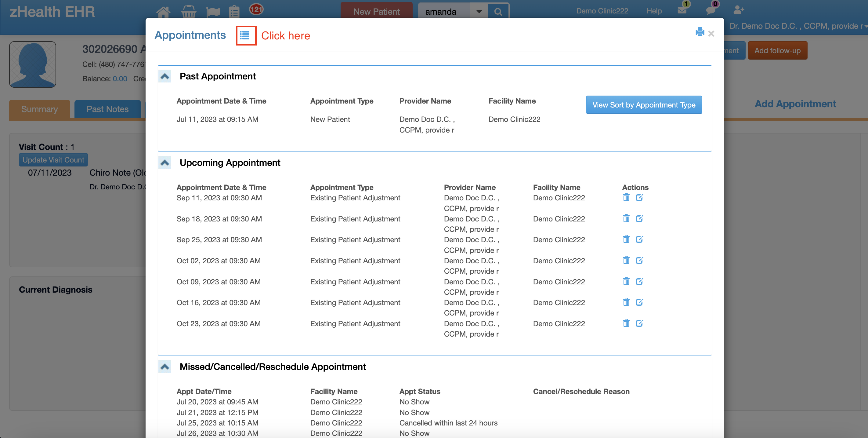Edit the Oct 09, 2023 appointment
Viewport: 868px width, 438px height.
pos(639,281)
